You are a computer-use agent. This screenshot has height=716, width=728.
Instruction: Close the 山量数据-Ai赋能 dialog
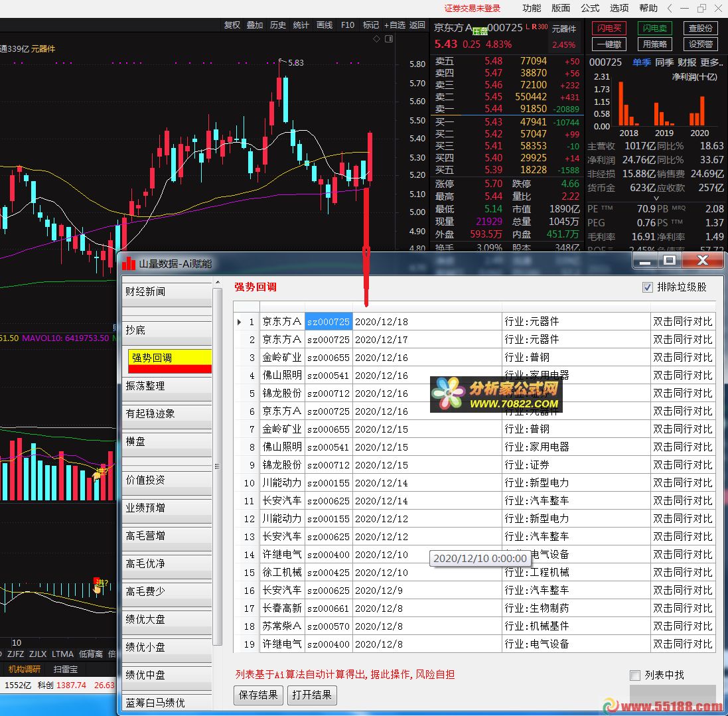tap(703, 261)
